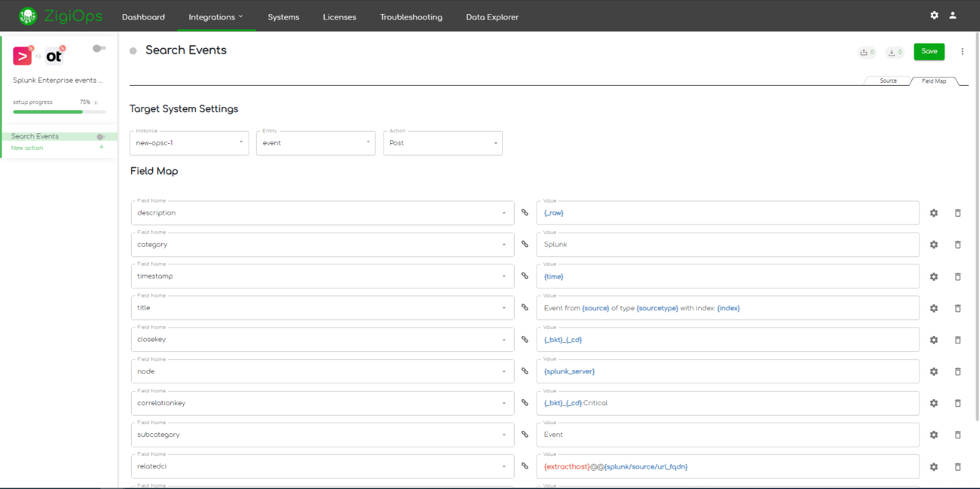This screenshot has height=489, width=980.
Task: Delete the description field mapping
Action: [958, 213]
